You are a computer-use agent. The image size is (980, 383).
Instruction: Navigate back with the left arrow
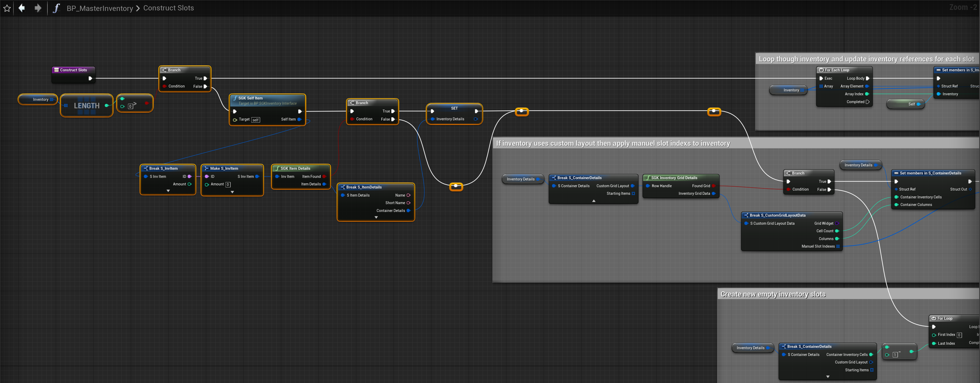click(x=22, y=8)
